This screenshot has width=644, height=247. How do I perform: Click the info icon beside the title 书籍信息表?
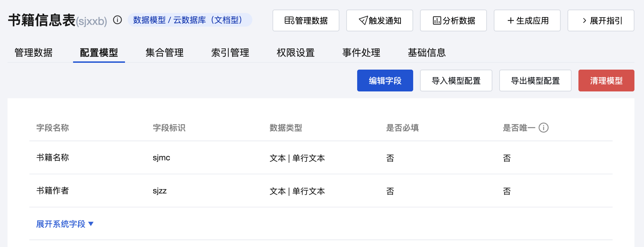coord(117,20)
